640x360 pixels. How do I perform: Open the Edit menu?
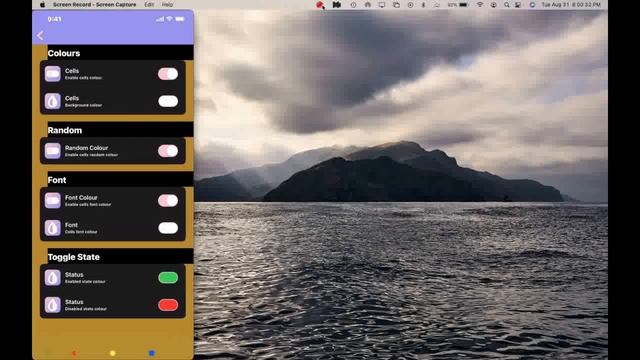point(149,5)
